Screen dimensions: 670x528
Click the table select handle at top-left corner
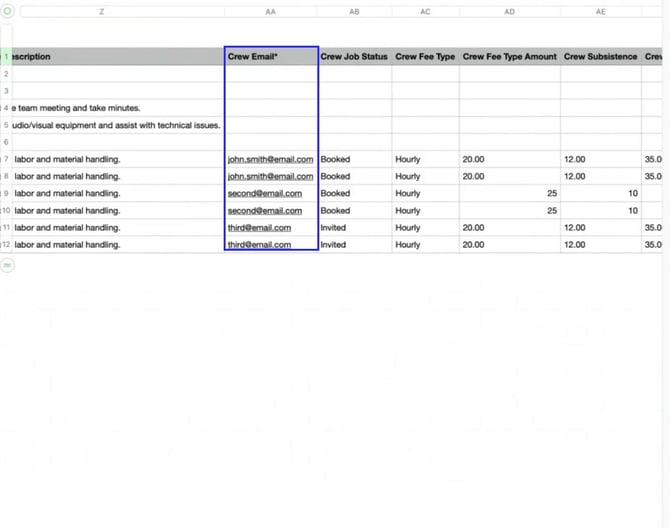click(6, 13)
